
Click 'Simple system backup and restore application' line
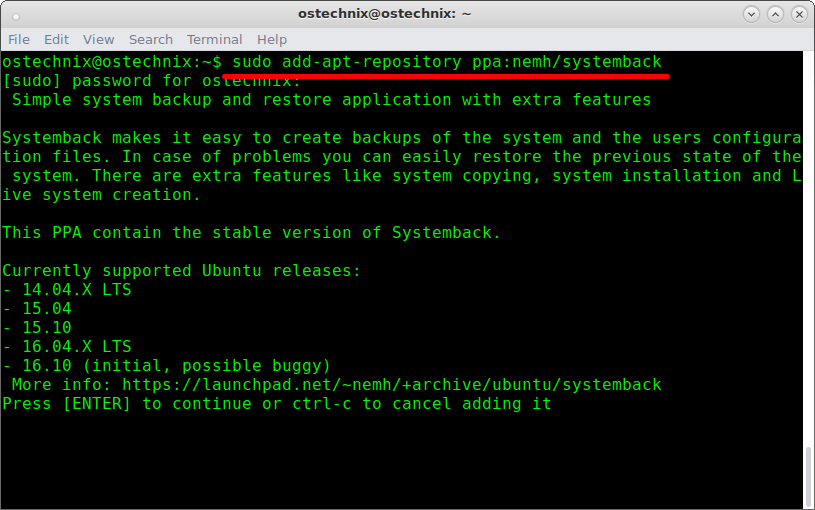point(332,100)
